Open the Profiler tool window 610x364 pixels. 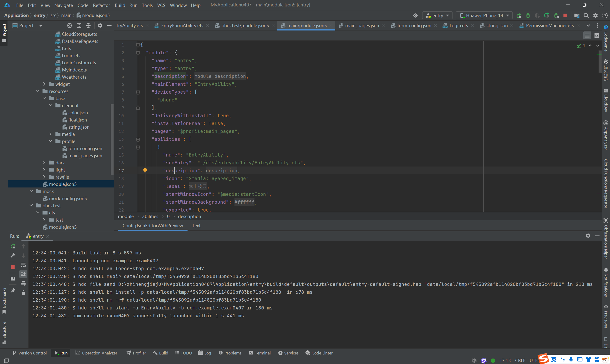(136, 353)
